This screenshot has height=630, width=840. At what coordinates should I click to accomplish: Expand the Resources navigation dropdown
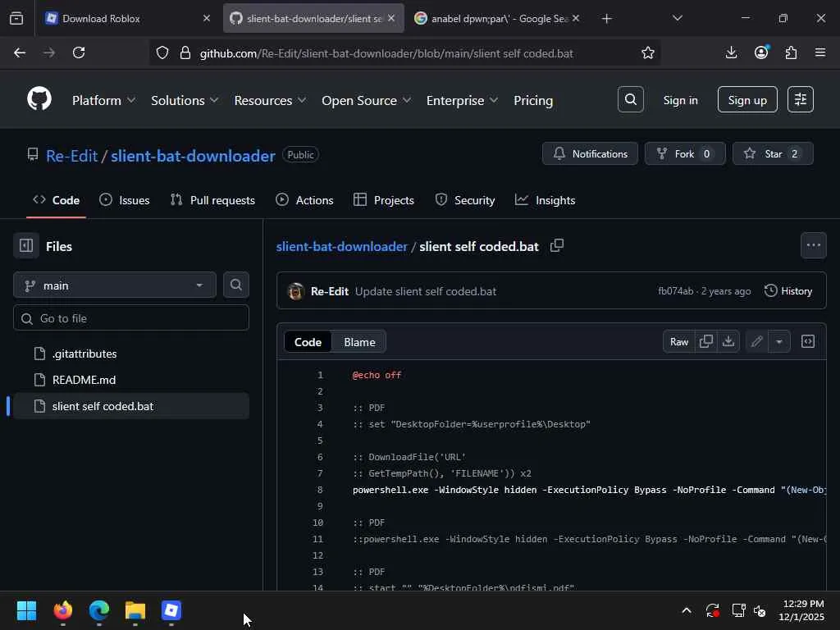coord(270,100)
